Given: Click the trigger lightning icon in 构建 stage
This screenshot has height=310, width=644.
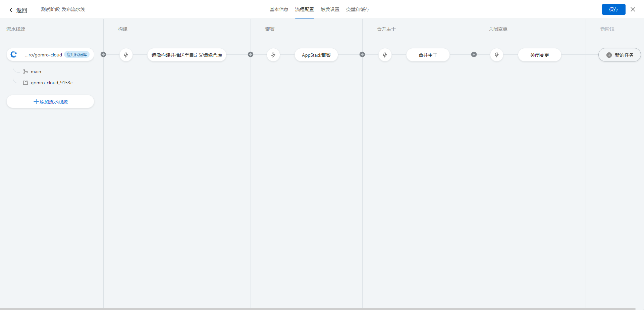Looking at the screenshot, I should pos(126,55).
